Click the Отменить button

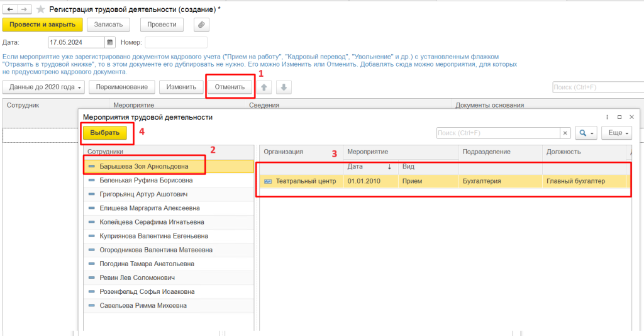230,87
